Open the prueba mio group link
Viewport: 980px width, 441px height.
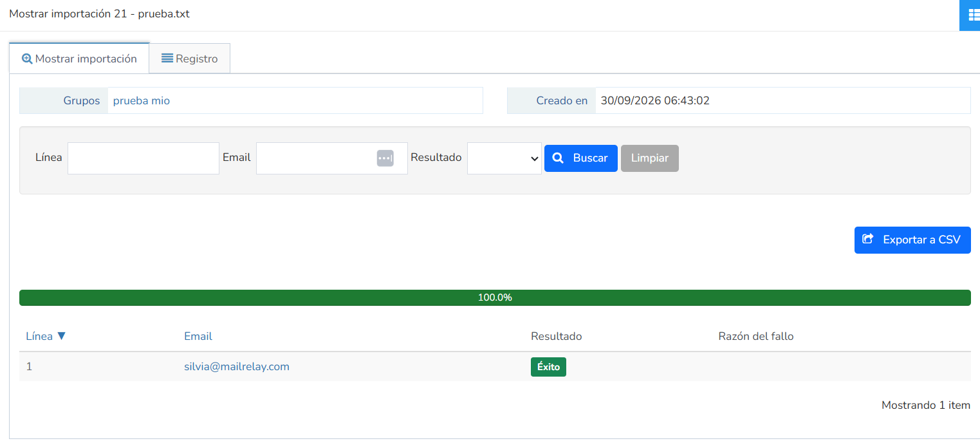tap(142, 100)
